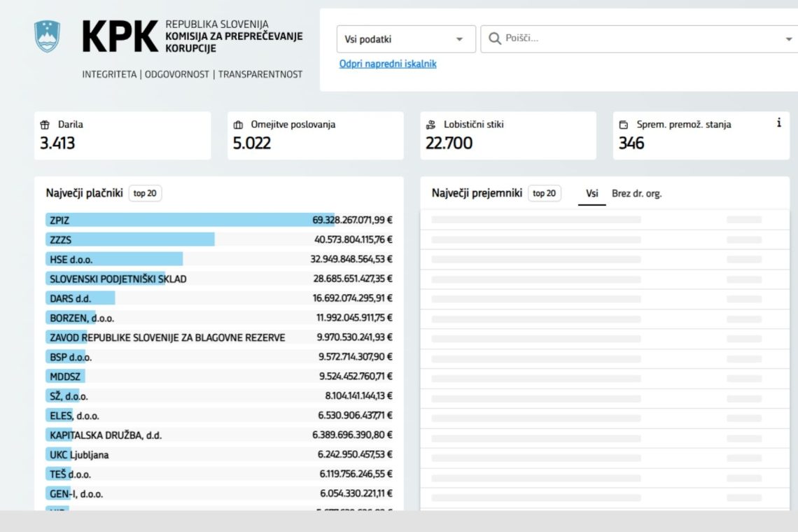Click the Slovenian coat of arms logo
Viewport: 798px width, 532px height.
[x=48, y=36]
